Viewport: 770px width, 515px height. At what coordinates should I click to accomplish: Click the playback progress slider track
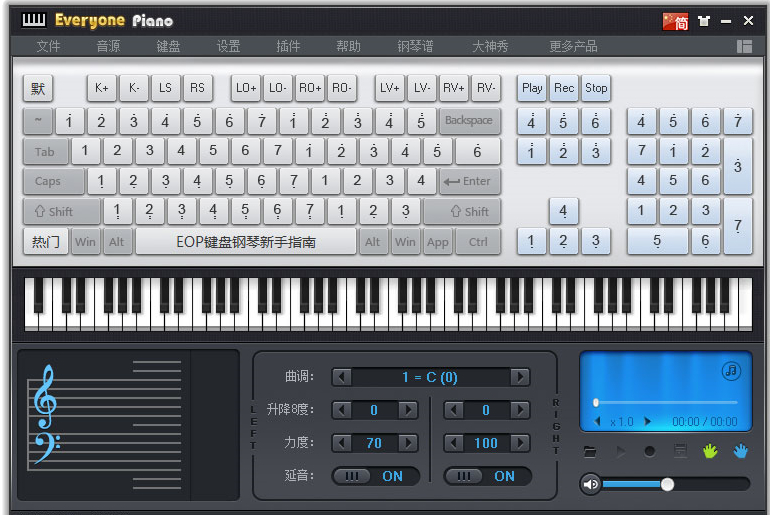click(666, 403)
